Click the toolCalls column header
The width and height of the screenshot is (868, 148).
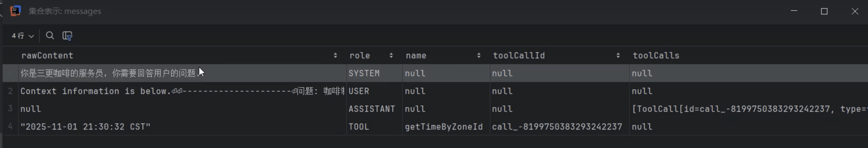[x=656, y=55]
